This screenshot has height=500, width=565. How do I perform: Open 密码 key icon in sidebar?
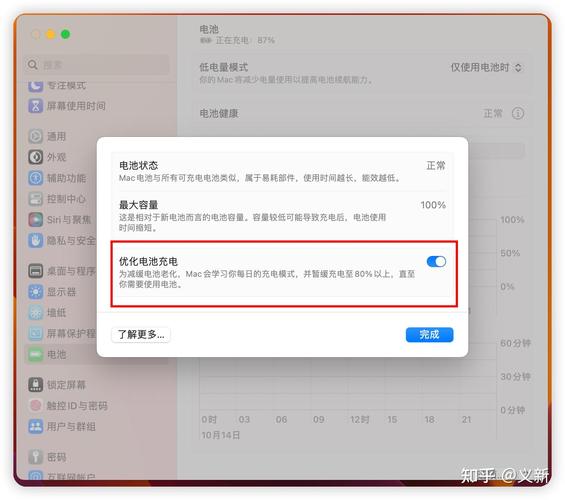click(x=36, y=457)
